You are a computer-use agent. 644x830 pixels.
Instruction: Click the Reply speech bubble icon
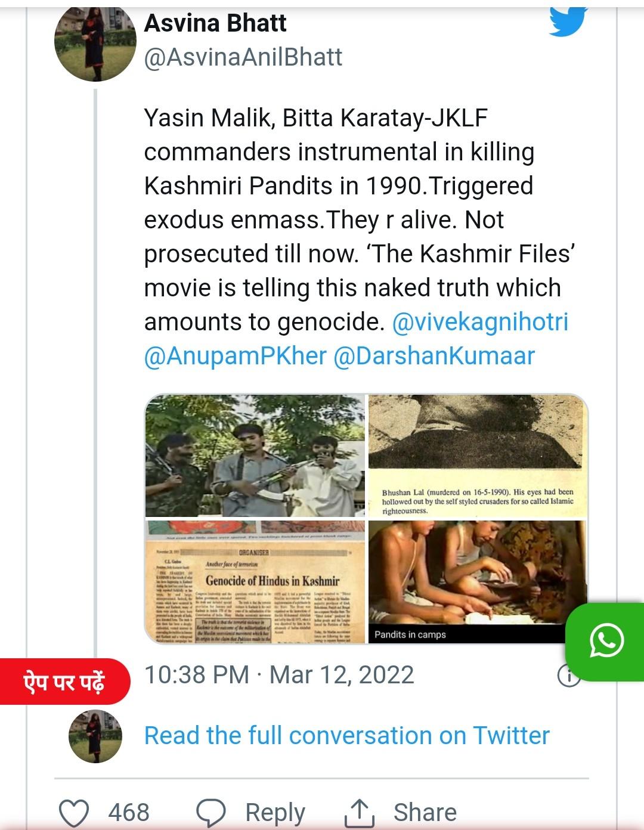[x=212, y=812]
